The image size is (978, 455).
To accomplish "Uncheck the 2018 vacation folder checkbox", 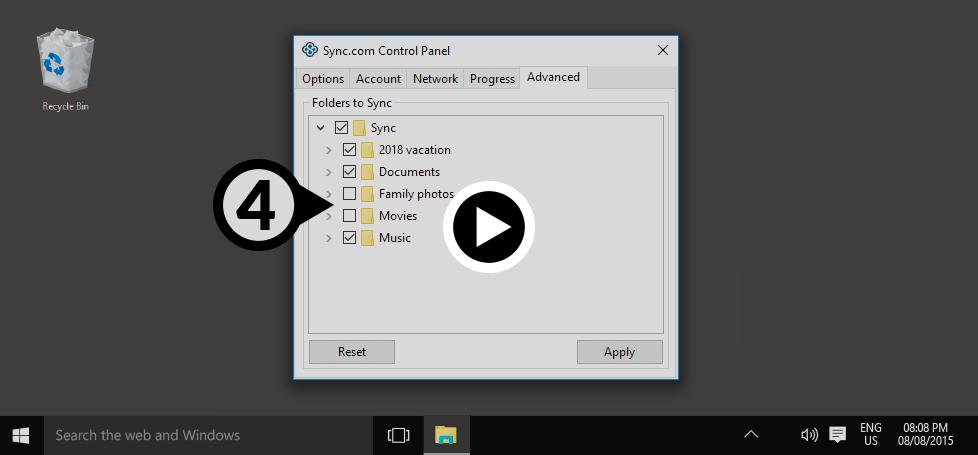I will click(349, 150).
